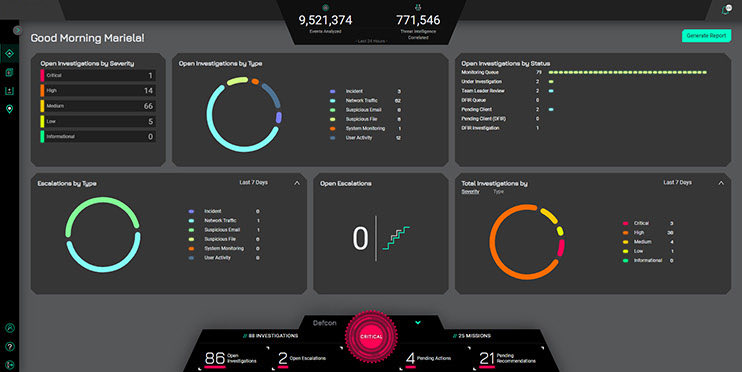Open the 86 Open Investigations tile
Screen dimensions: 742x372
[231, 359]
